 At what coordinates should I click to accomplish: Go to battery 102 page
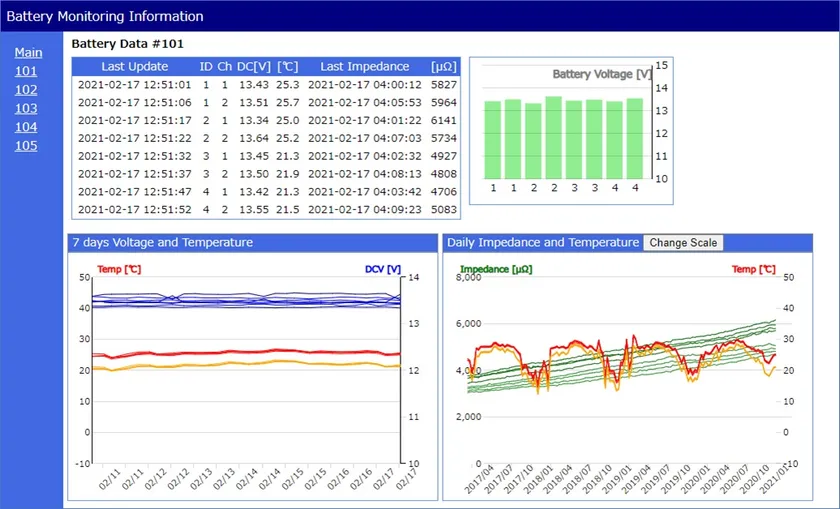[x=26, y=89]
